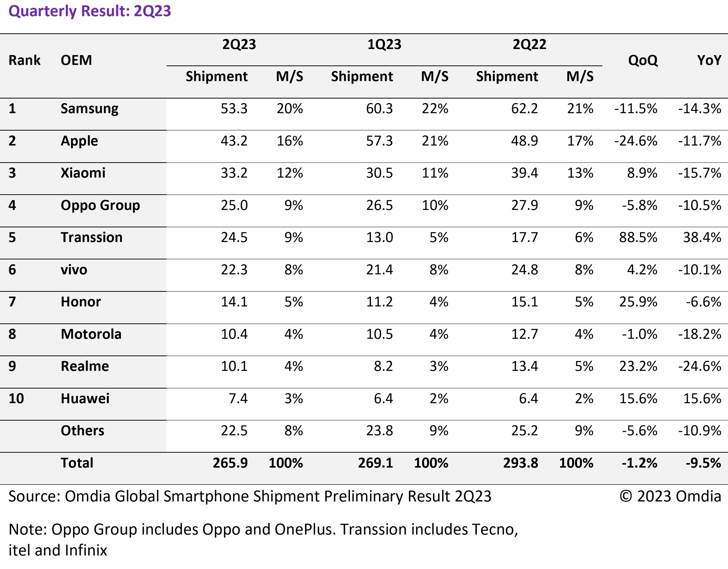Select Samsung 2Q22 shipment 62.2

(x=525, y=109)
